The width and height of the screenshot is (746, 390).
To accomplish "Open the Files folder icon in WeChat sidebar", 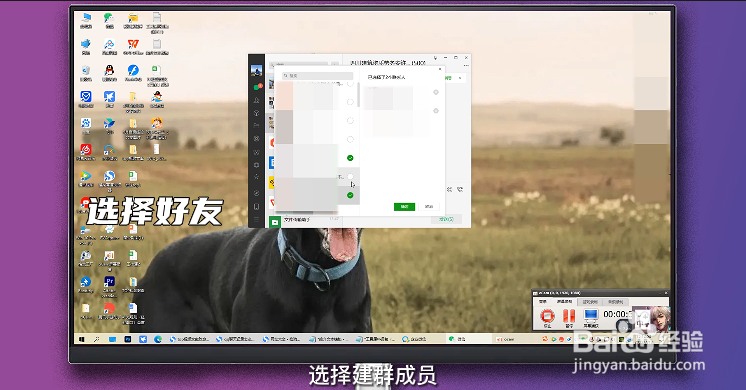I will 256,125.
